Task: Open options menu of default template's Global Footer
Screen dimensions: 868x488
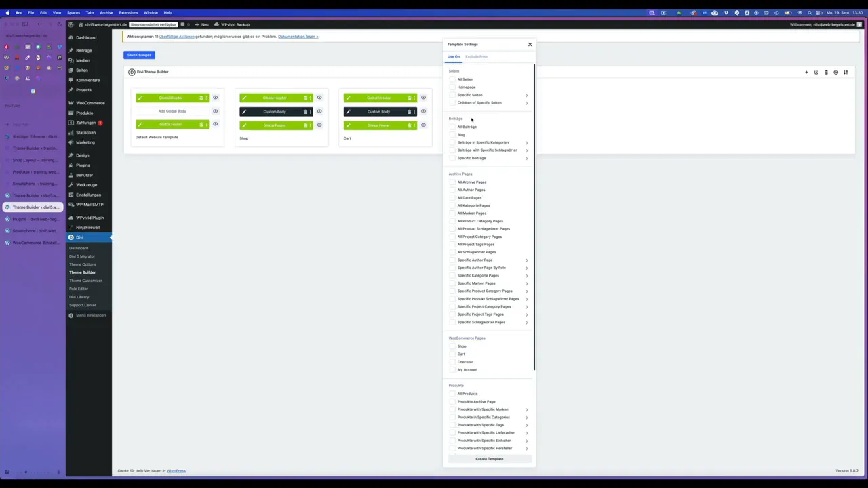Action: [206, 125]
